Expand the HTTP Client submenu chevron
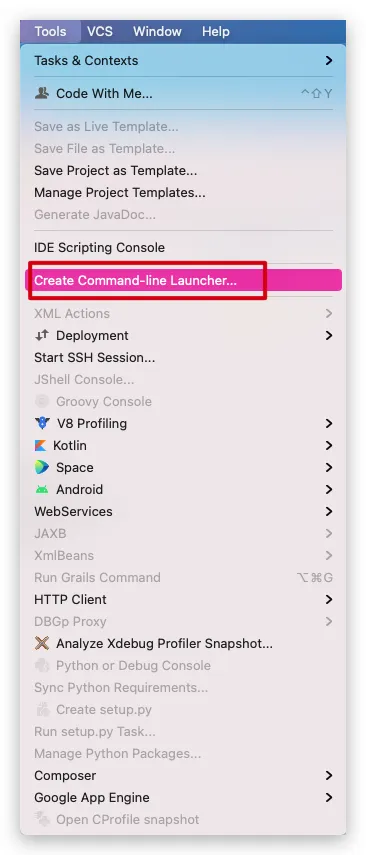366x855 pixels. point(329,599)
